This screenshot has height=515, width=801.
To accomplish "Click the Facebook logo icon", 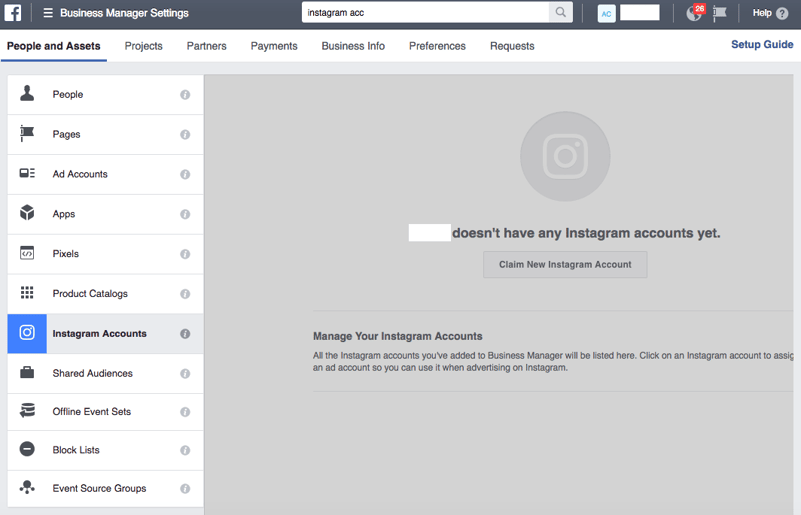I will (13, 13).
